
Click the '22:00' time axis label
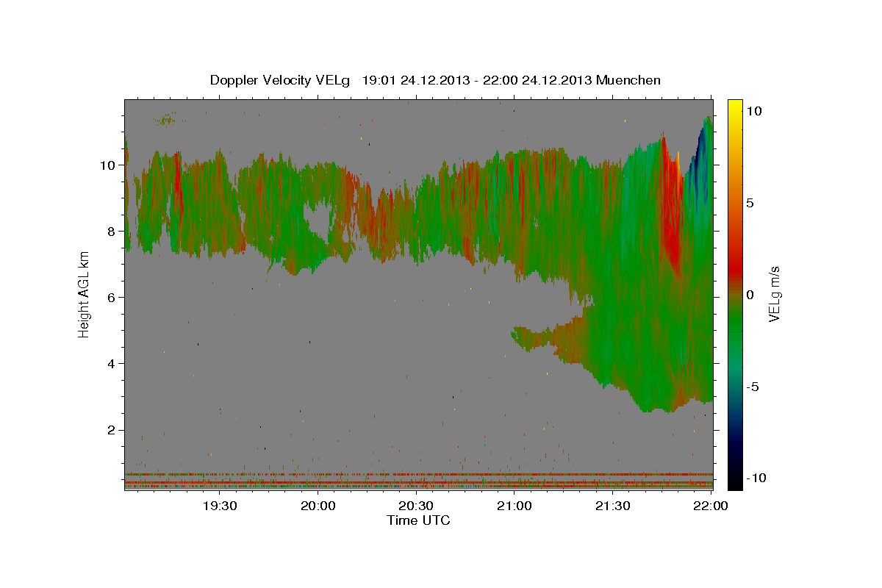pyautogui.click(x=711, y=506)
